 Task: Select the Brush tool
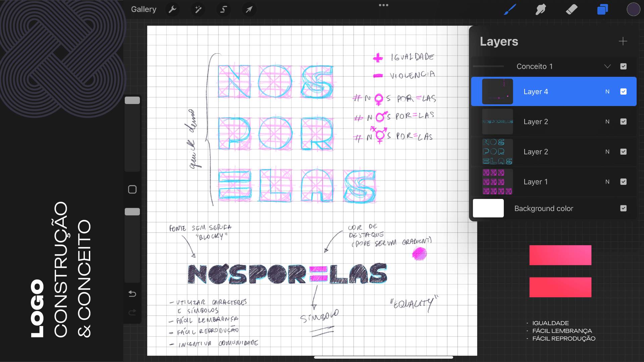click(x=510, y=9)
